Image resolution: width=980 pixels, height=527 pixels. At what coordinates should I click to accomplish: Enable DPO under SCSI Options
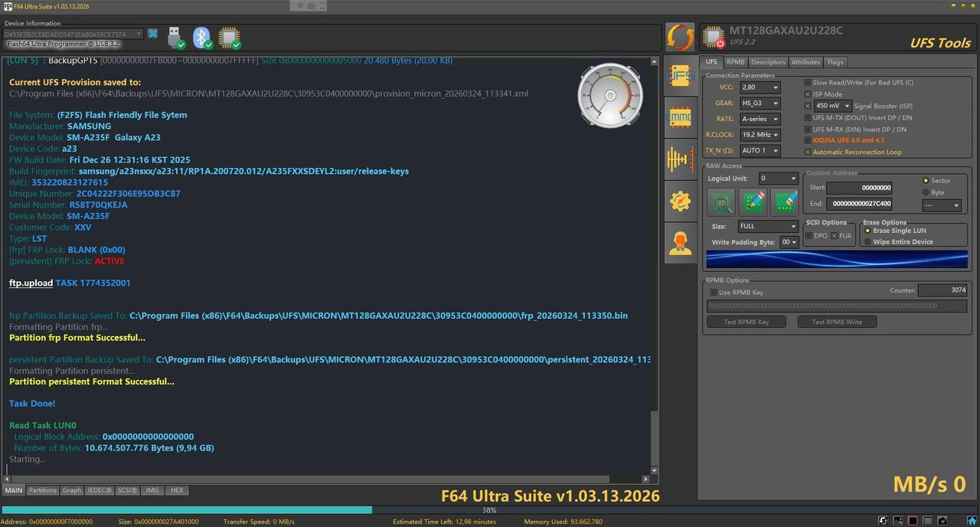pos(809,236)
